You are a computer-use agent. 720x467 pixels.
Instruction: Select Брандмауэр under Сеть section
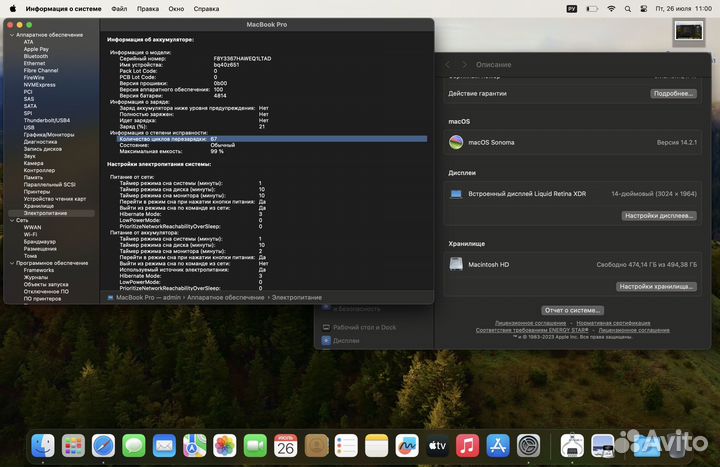pos(40,242)
